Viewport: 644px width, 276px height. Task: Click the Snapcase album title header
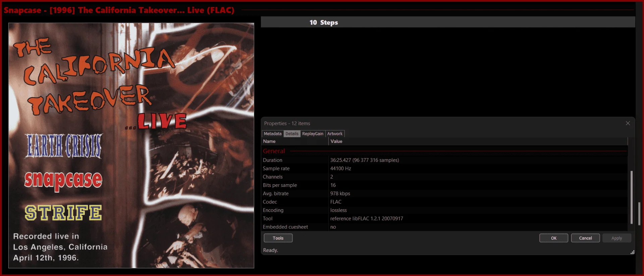click(119, 10)
